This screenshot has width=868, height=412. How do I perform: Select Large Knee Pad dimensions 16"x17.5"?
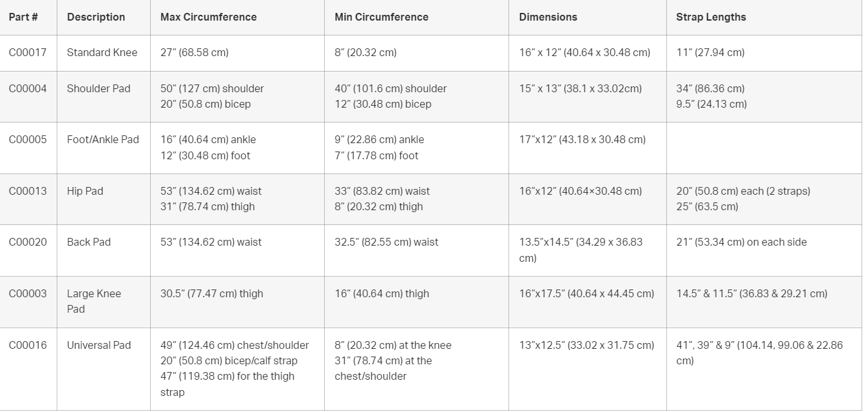[586, 293]
